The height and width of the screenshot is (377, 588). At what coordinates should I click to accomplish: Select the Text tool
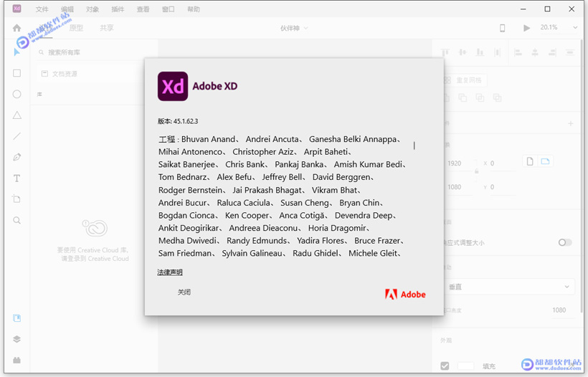click(17, 178)
